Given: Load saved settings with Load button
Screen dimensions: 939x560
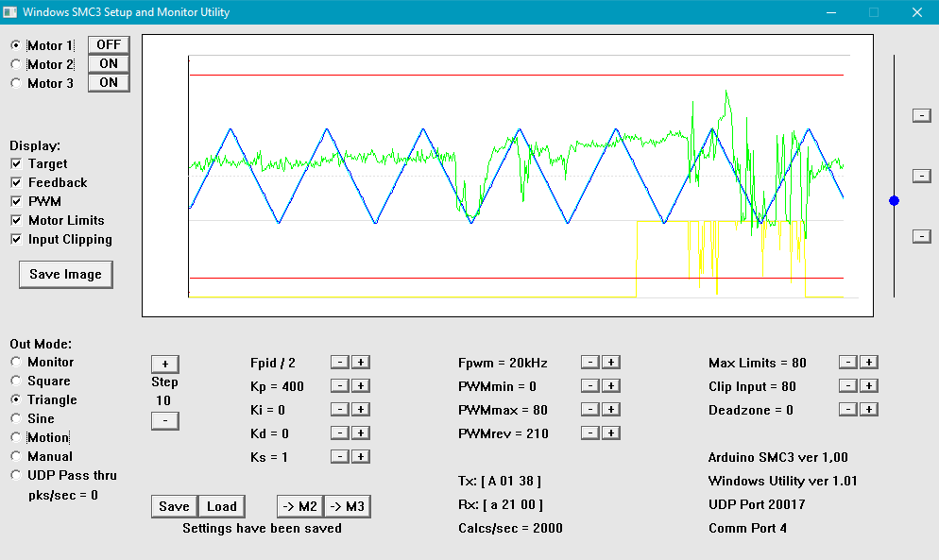Looking at the screenshot, I should coord(222,506).
